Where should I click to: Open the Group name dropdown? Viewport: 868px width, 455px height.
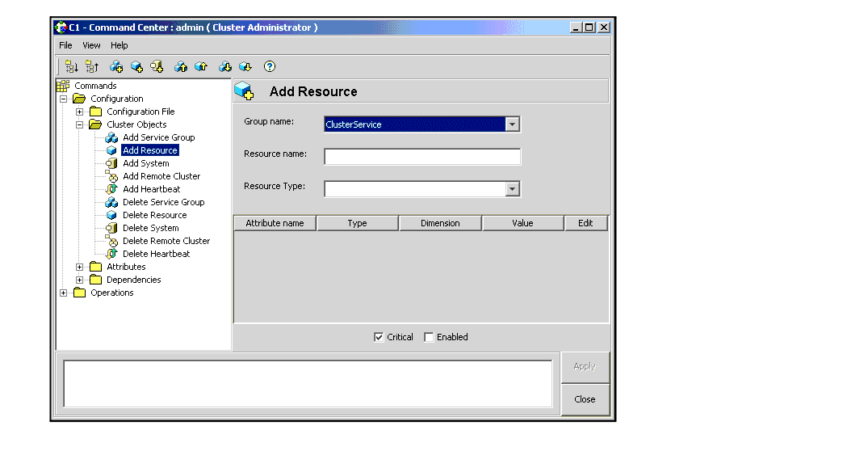[x=512, y=124]
